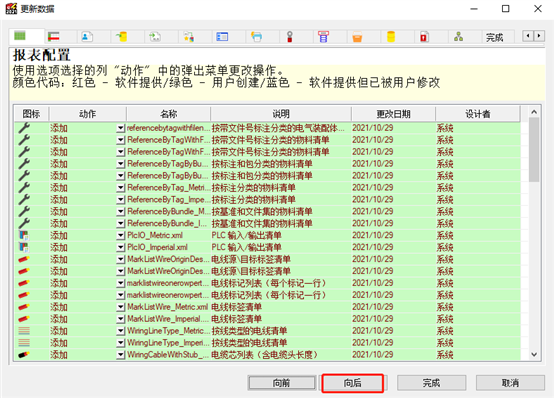Select the 2021/10/29 date in WiringCableWithStub row
The height and width of the screenshot is (398, 554).
(x=393, y=355)
